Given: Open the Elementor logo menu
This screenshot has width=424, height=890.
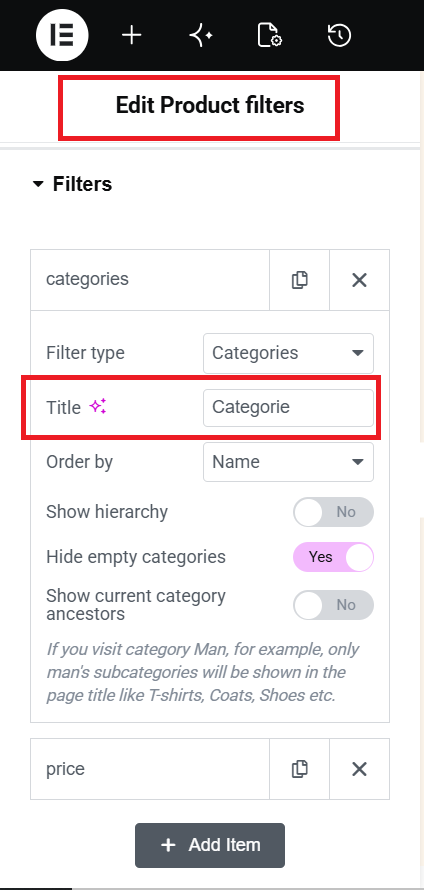Looking at the screenshot, I should pyautogui.click(x=62, y=35).
